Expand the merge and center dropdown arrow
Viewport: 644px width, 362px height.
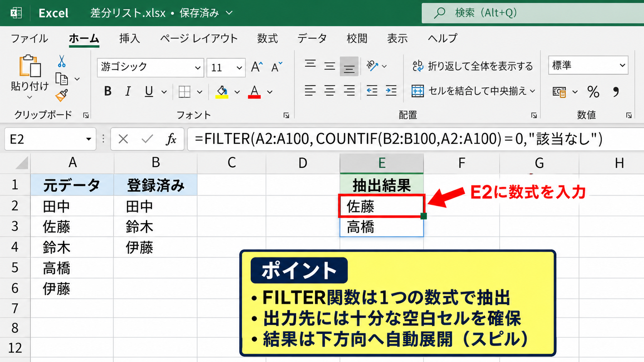click(x=533, y=91)
